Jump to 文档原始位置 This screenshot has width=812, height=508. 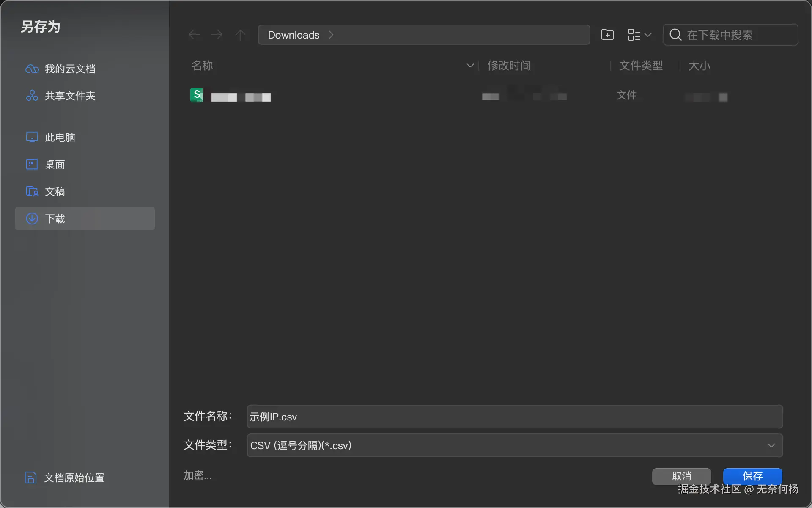coord(74,478)
